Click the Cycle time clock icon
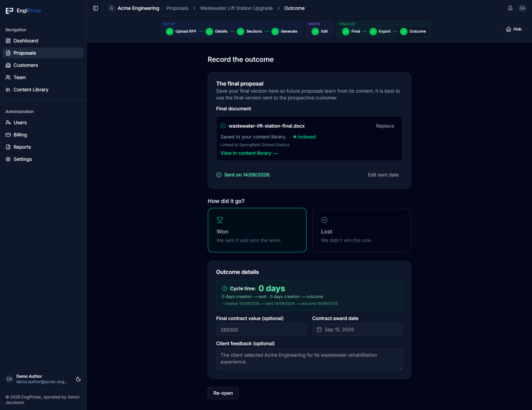 [225, 288]
